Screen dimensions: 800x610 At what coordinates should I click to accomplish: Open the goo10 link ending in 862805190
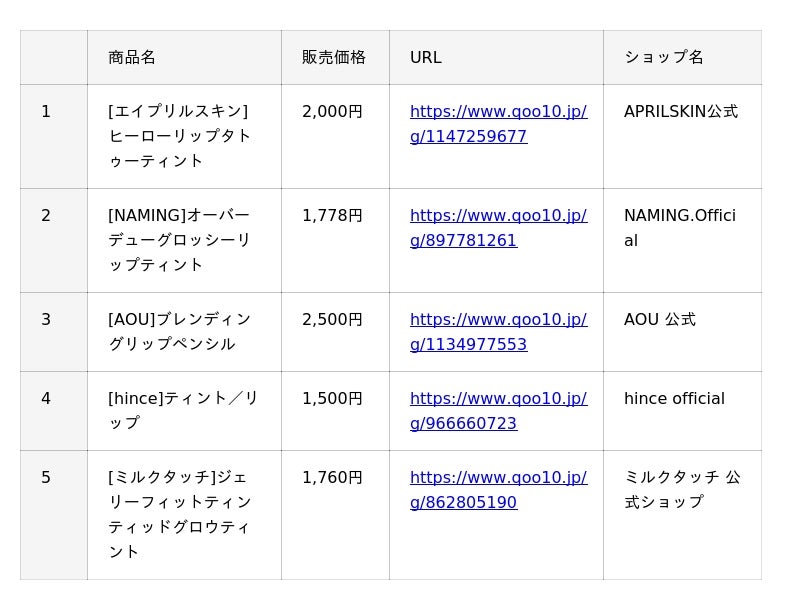(x=498, y=490)
